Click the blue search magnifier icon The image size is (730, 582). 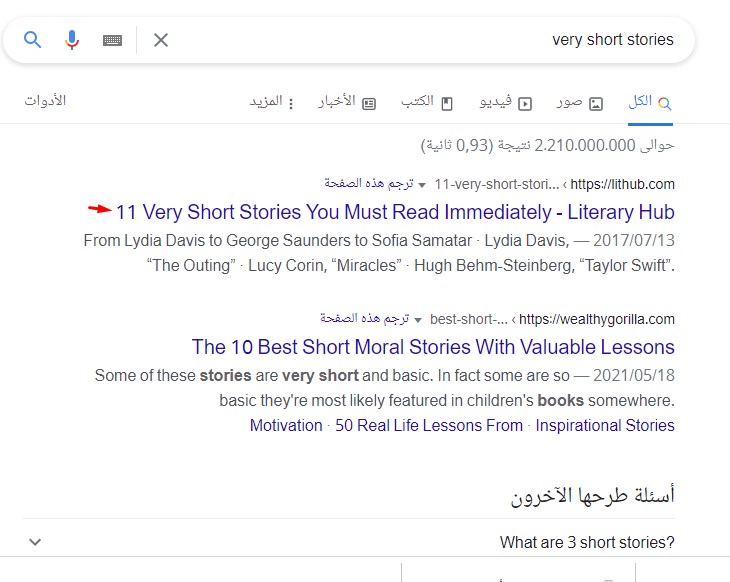click(x=33, y=40)
